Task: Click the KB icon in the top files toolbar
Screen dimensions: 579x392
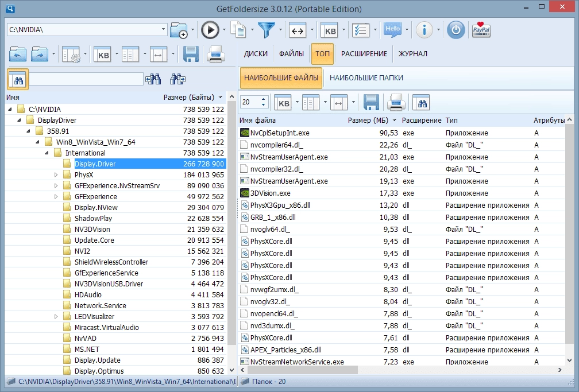Action: point(283,103)
